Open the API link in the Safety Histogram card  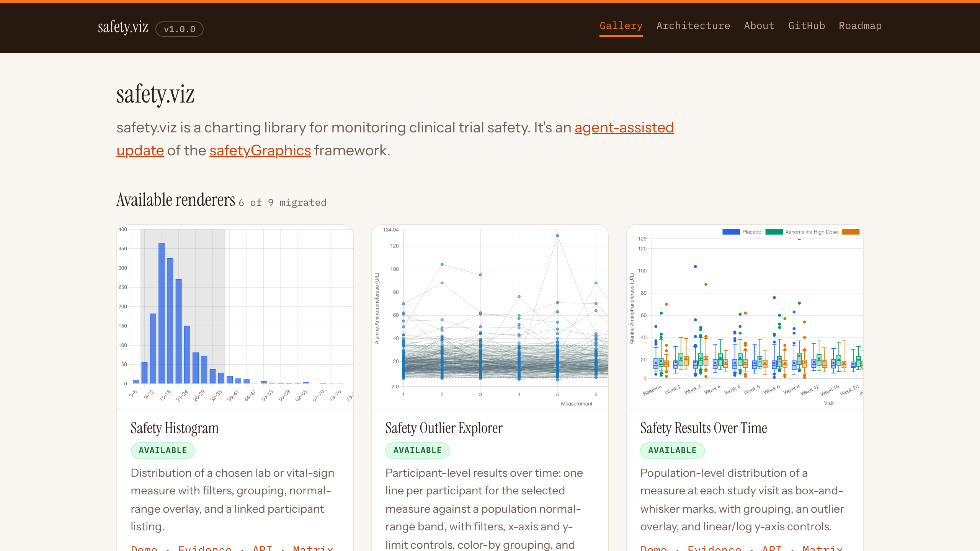[263, 548]
